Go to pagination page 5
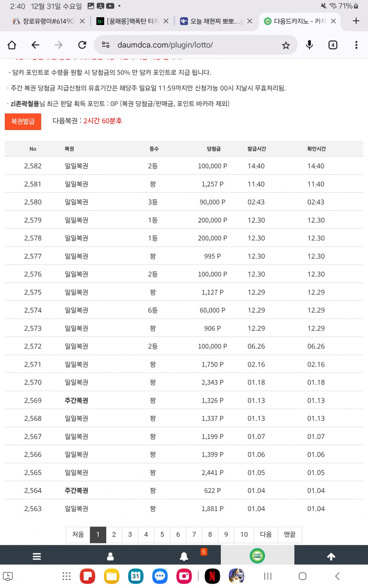This screenshot has height=588, width=368. [x=162, y=534]
